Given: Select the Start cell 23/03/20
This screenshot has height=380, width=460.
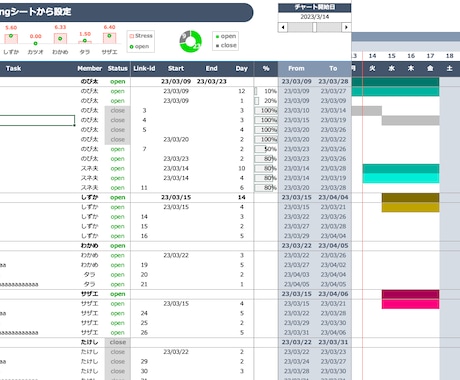Looking at the screenshot, I should [x=176, y=139].
